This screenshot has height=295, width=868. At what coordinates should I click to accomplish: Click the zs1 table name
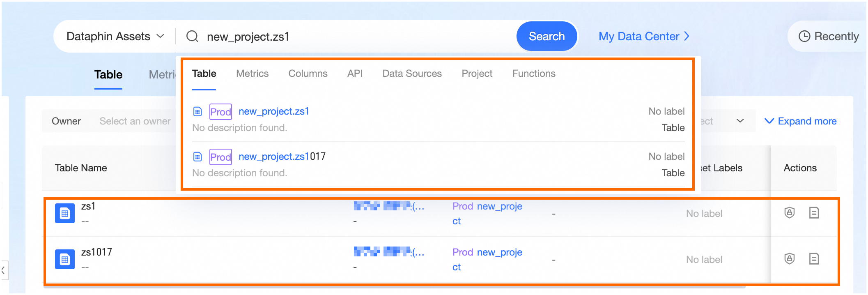[88, 206]
